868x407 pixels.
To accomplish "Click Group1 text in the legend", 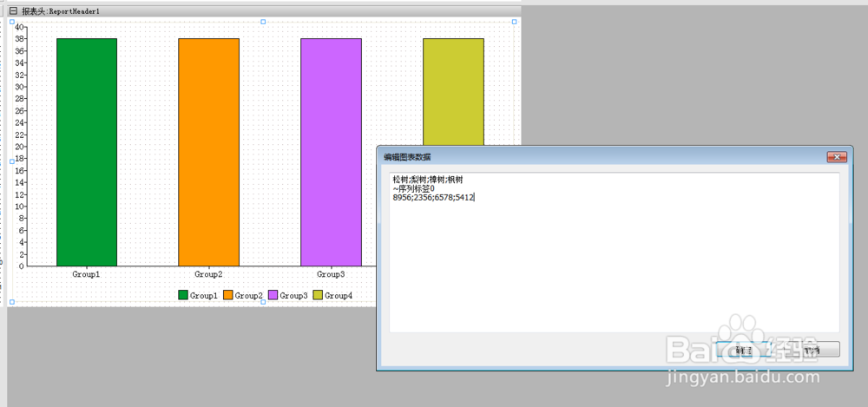I will [204, 296].
